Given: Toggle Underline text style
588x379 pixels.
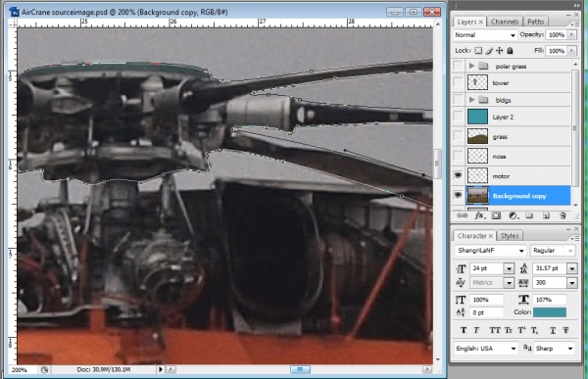Looking at the screenshot, I should 553,330.
